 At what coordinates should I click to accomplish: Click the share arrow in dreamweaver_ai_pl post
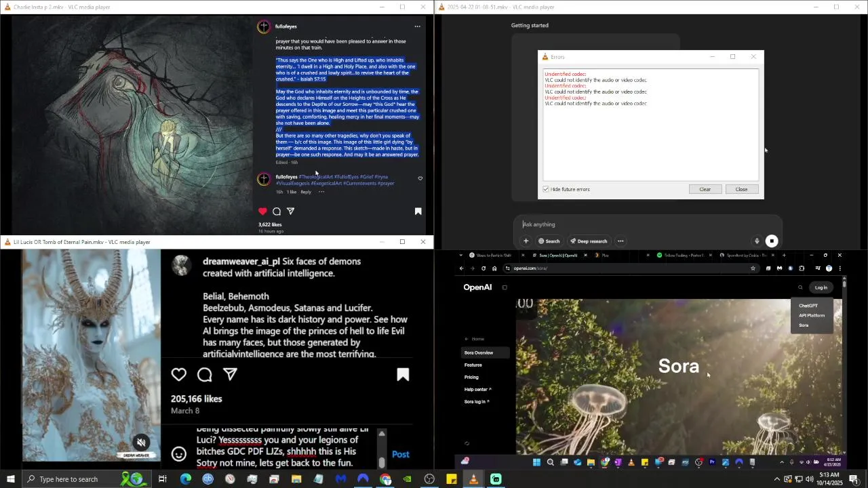231,375
